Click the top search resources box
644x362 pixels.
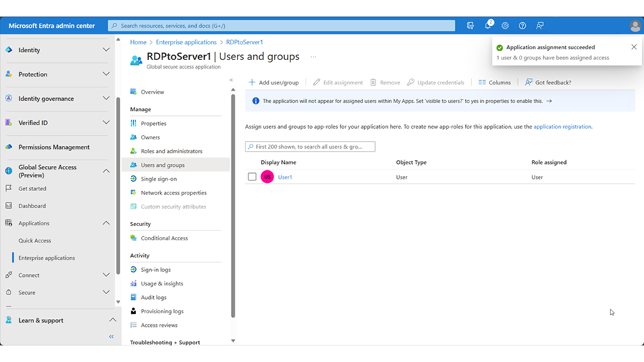pyautogui.click(x=281, y=26)
